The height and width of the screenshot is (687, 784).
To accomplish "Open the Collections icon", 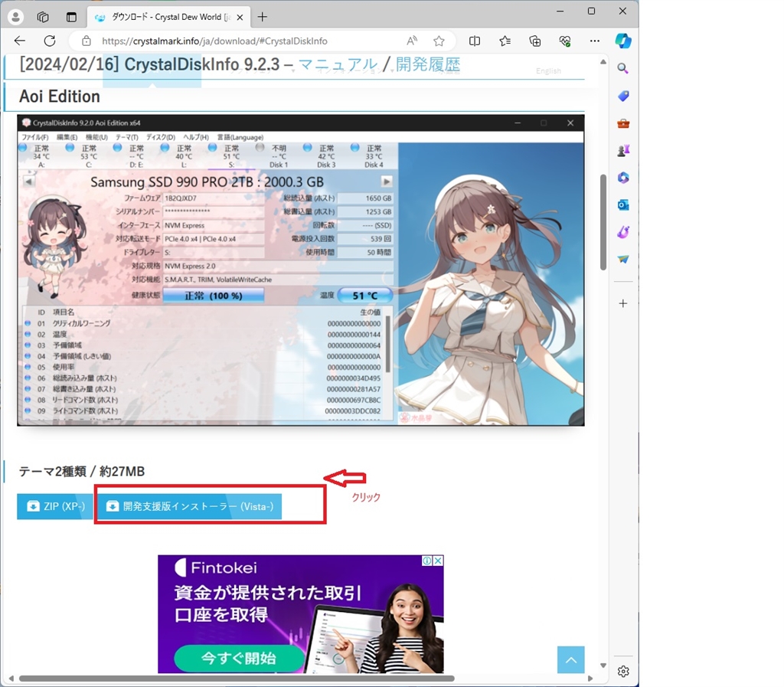I will [x=535, y=41].
